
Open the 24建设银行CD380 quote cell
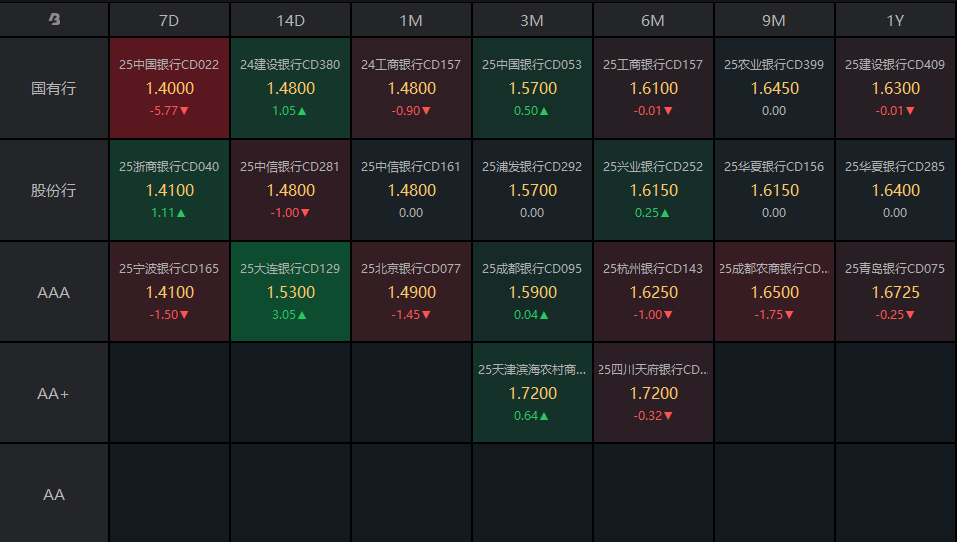click(290, 88)
